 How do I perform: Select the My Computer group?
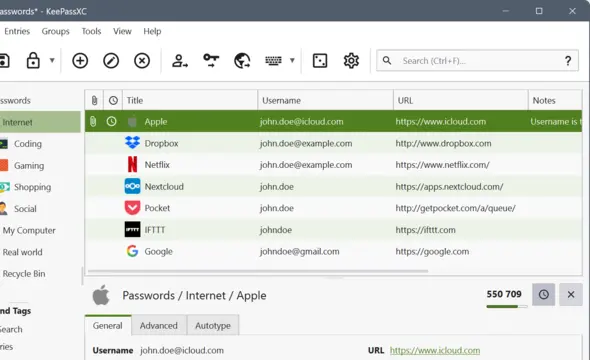pyautogui.click(x=29, y=230)
